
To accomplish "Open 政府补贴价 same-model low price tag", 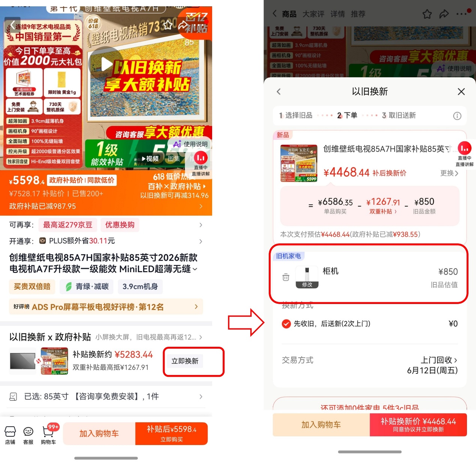I will tap(81, 180).
